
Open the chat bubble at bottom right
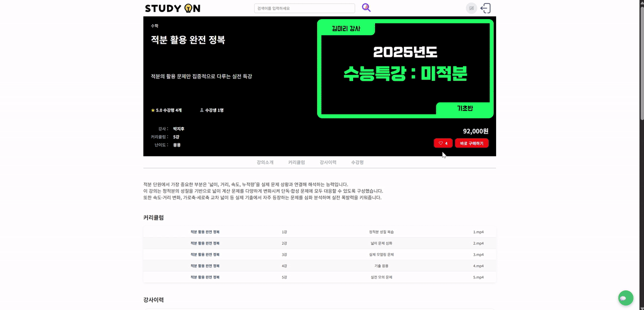[x=625, y=297]
